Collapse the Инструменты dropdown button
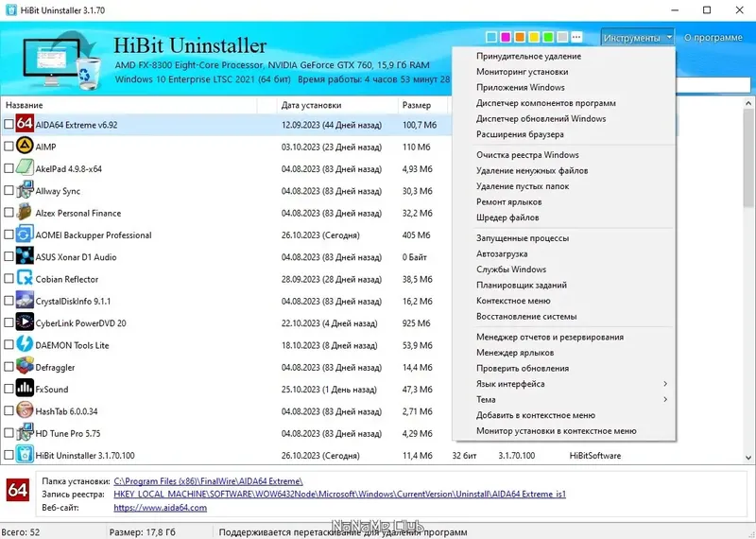 [x=637, y=37]
